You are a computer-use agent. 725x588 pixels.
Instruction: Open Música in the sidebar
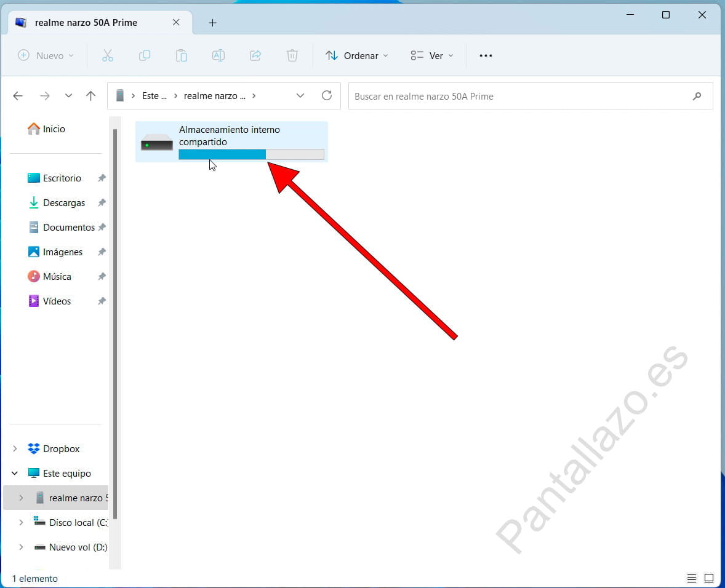tap(49, 276)
